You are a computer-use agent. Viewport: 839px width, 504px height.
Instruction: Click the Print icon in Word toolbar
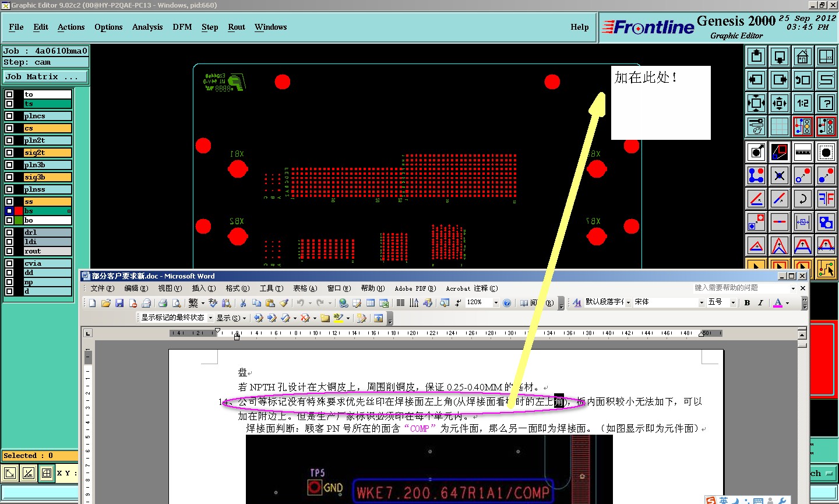[x=163, y=303]
